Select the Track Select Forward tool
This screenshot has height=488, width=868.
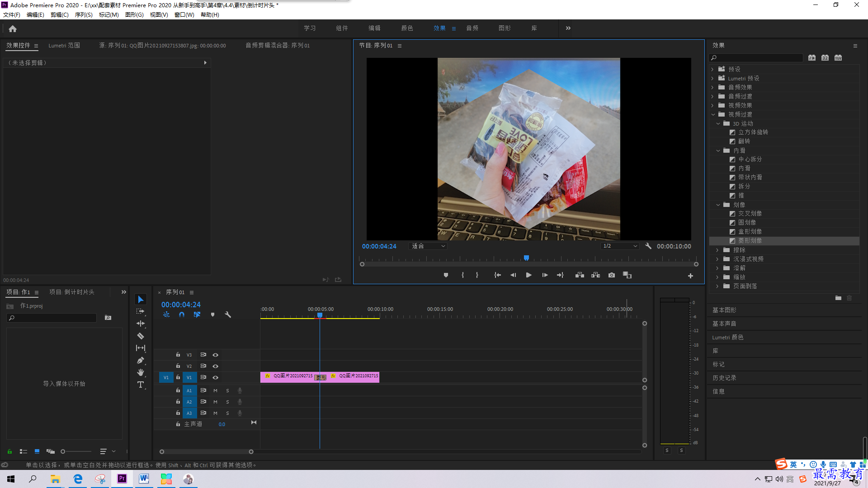[141, 311]
